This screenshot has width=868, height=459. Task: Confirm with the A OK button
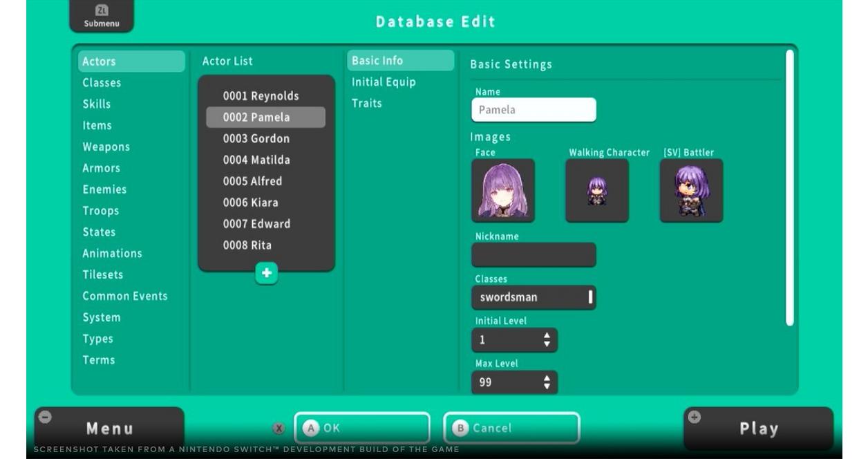click(x=361, y=428)
